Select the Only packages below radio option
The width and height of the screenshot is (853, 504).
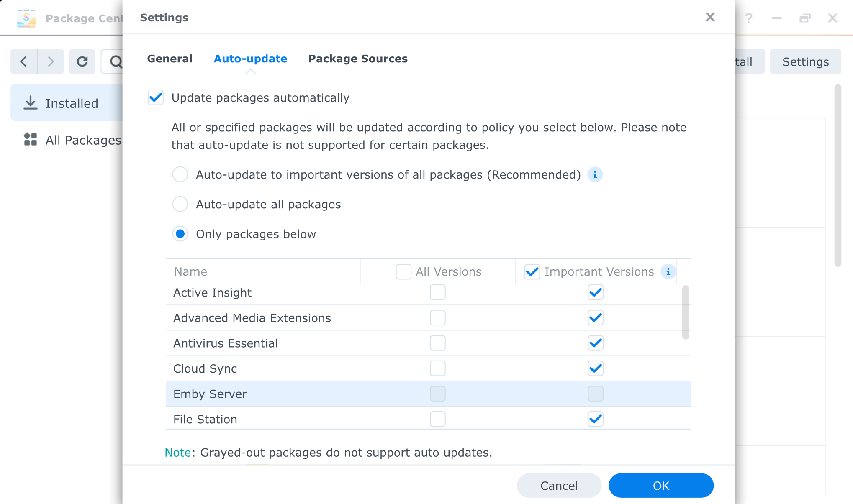point(180,234)
